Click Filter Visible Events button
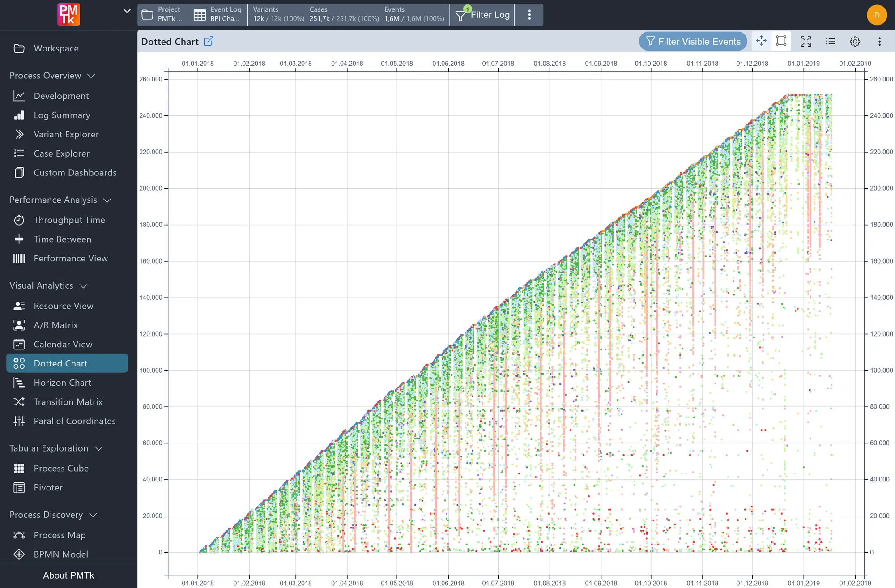 [693, 41]
